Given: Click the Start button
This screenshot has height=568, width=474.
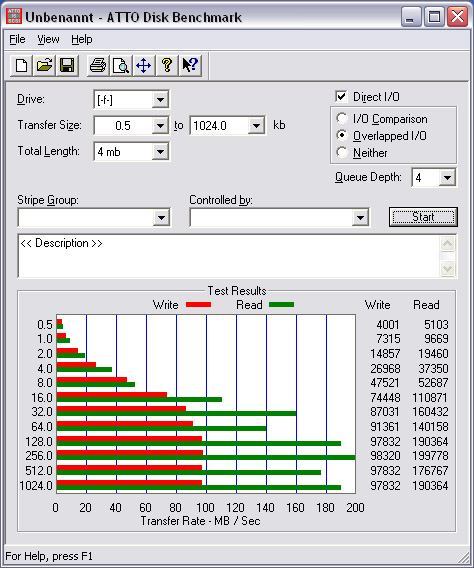Looking at the screenshot, I should 423,217.
